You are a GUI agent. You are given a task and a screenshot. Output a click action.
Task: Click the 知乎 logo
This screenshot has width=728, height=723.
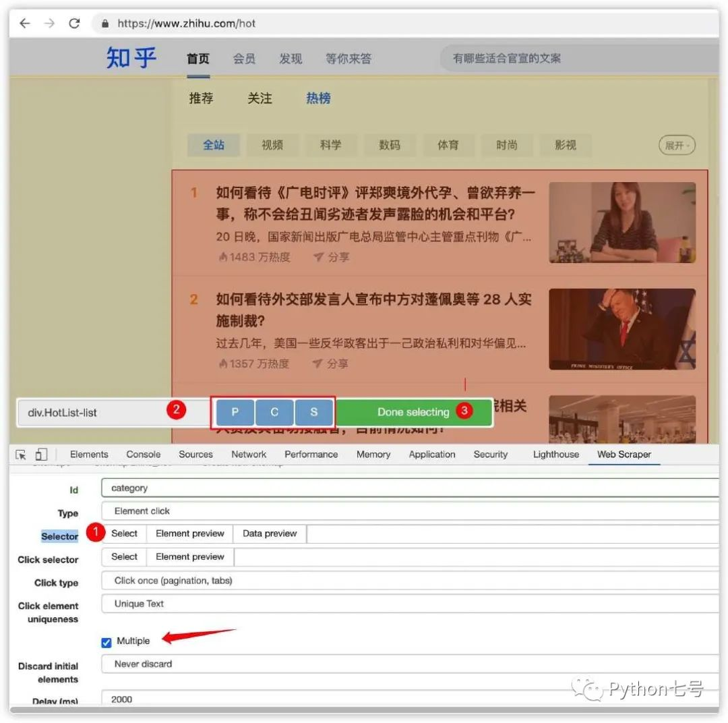click(x=131, y=57)
